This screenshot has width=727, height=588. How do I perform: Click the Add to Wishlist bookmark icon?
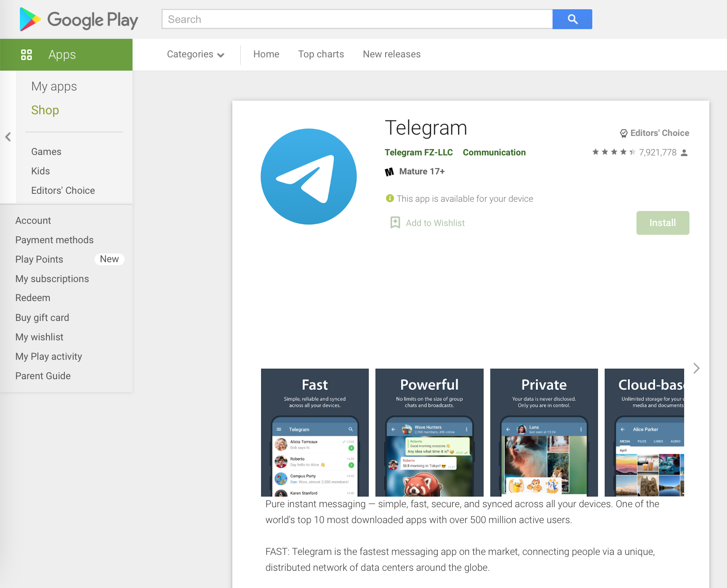pyautogui.click(x=395, y=222)
